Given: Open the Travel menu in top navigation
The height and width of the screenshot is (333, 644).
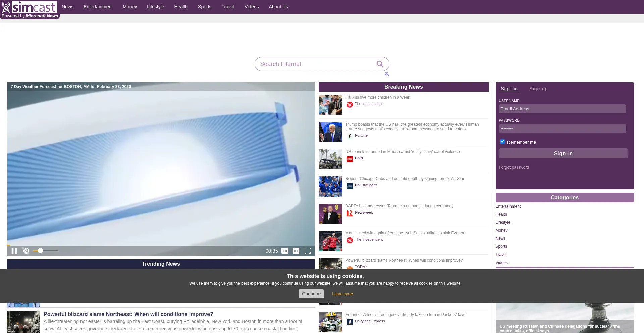Looking at the screenshot, I should (x=228, y=7).
